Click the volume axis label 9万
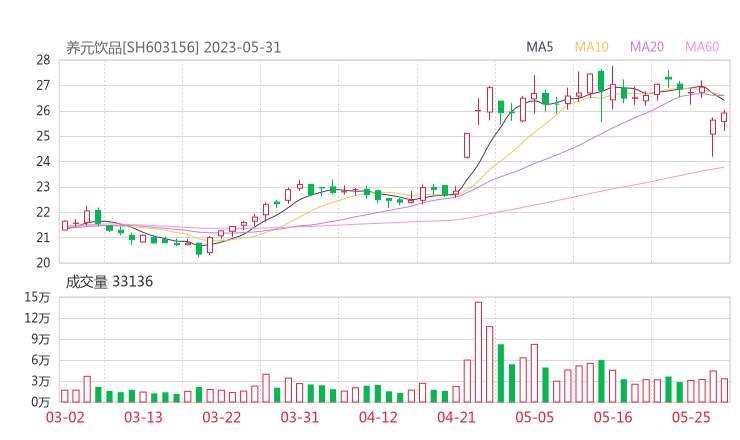Viewport: 740px width, 440px height. coord(41,339)
